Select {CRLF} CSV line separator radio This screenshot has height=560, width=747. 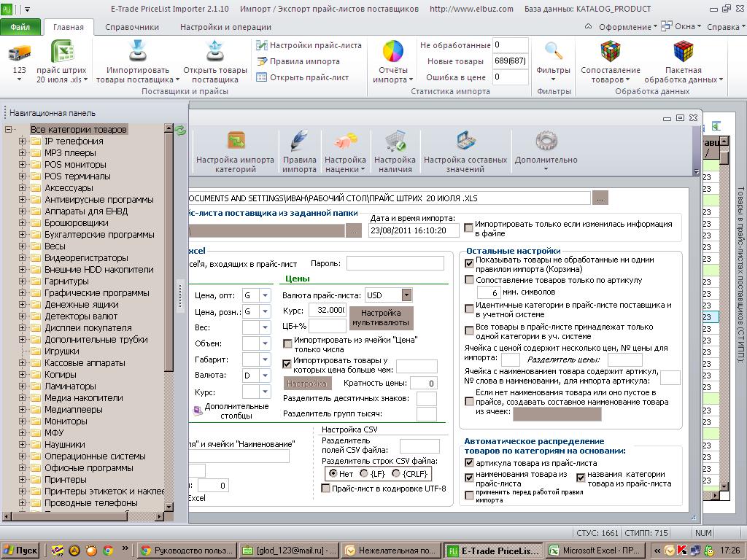click(396, 473)
